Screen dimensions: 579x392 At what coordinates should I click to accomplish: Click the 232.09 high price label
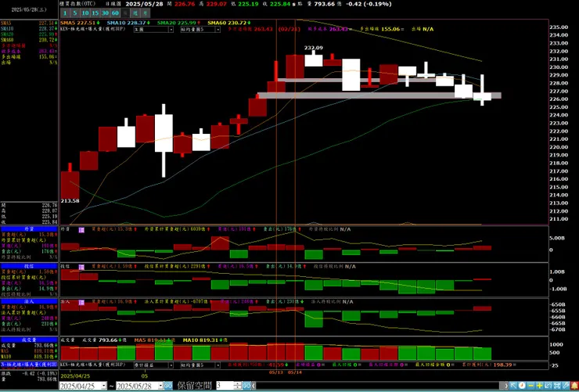313,48
